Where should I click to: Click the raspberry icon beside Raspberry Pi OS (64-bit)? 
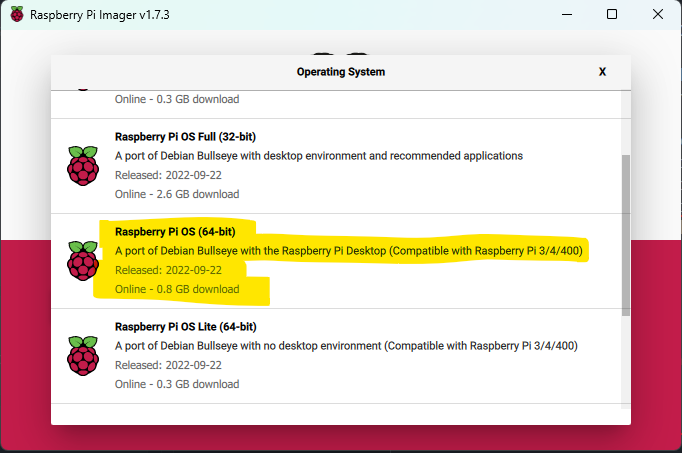point(83,261)
